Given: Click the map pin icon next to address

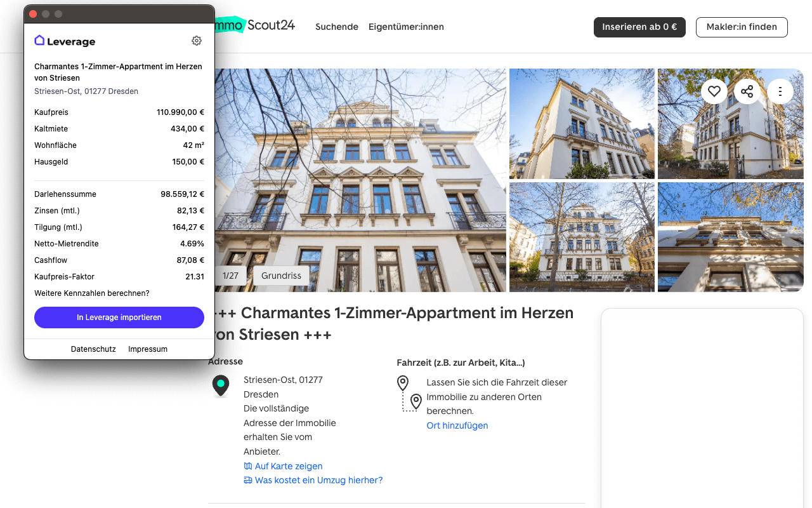Looking at the screenshot, I should 220,384.
